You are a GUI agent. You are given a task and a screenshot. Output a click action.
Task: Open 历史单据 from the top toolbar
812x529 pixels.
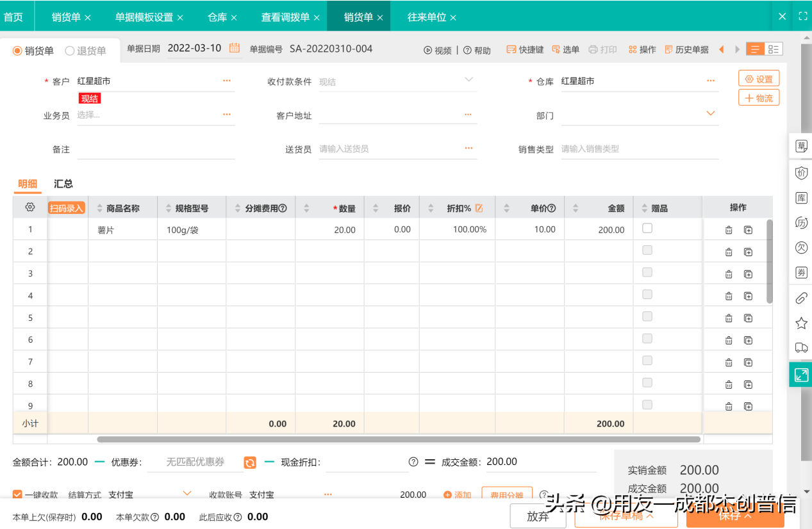click(x=686, y=49)
